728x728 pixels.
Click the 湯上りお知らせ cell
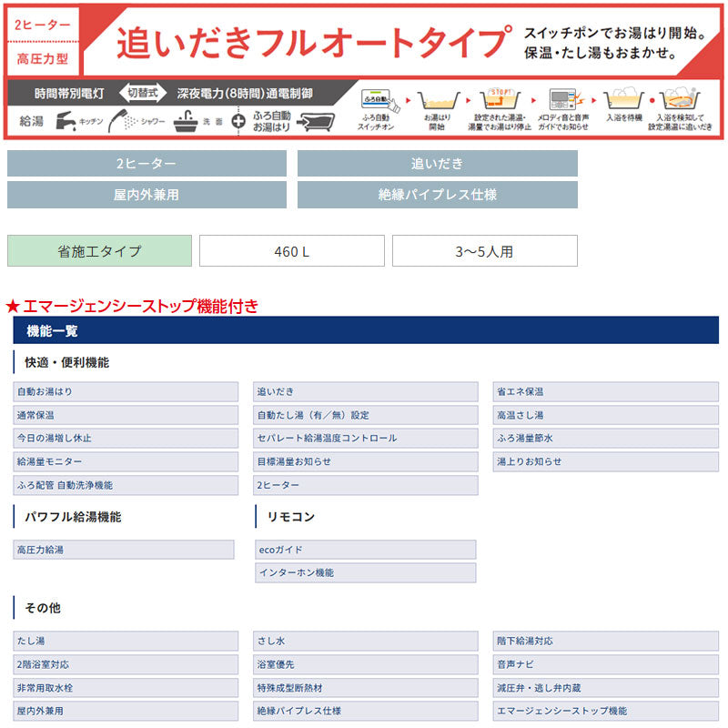[606, 462]
